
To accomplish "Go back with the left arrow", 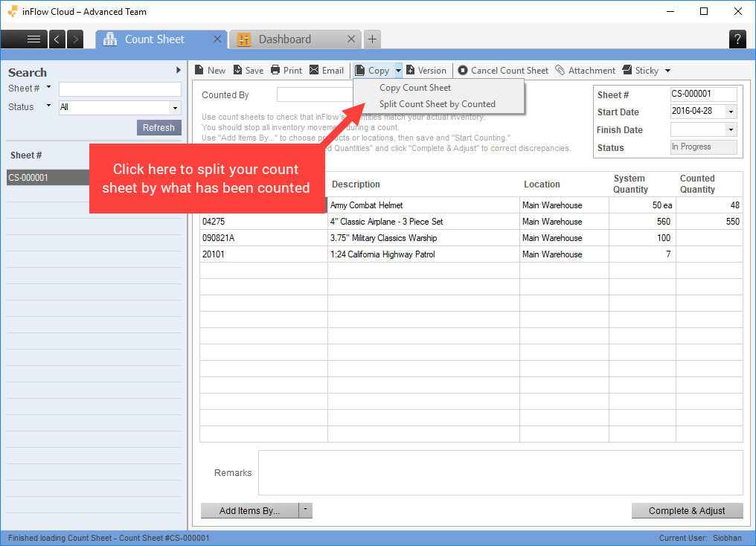I will pyautogui.click(x=57, y=39).
